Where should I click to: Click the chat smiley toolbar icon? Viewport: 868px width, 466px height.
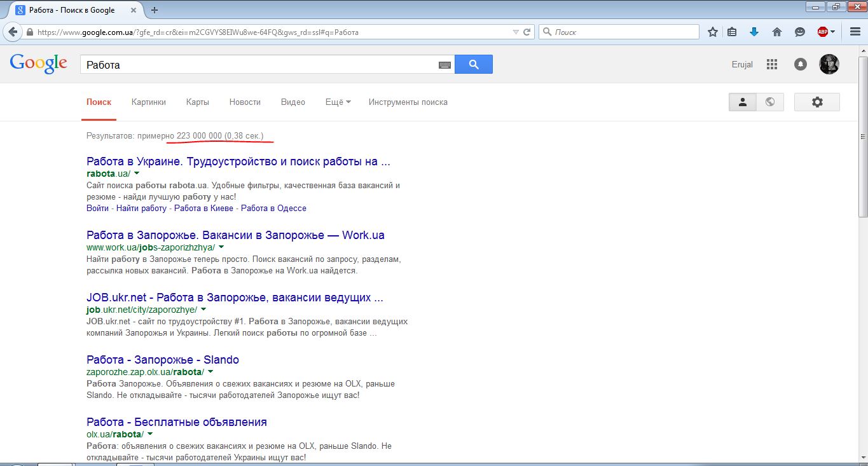click(800, 32)
